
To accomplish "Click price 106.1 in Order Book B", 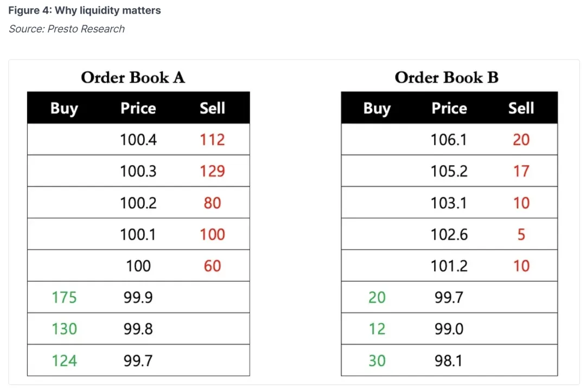I will pyautogui.click(x=449, y=140).
